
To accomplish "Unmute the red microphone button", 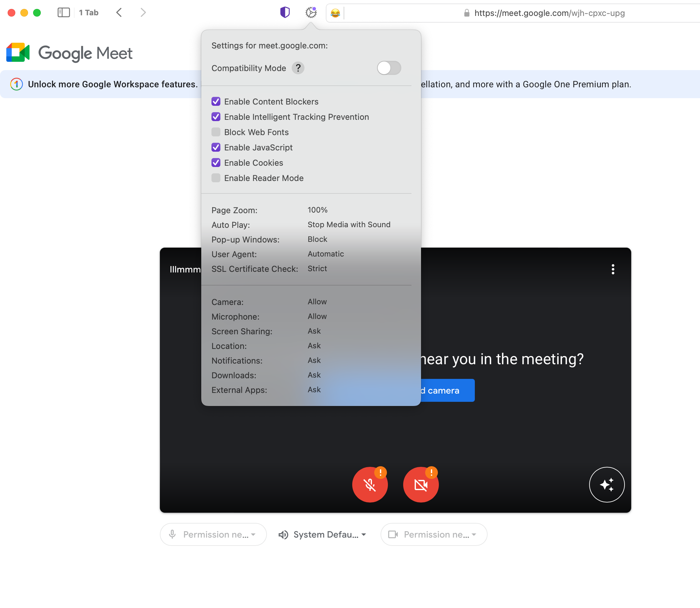I will [x=370, y=484].
